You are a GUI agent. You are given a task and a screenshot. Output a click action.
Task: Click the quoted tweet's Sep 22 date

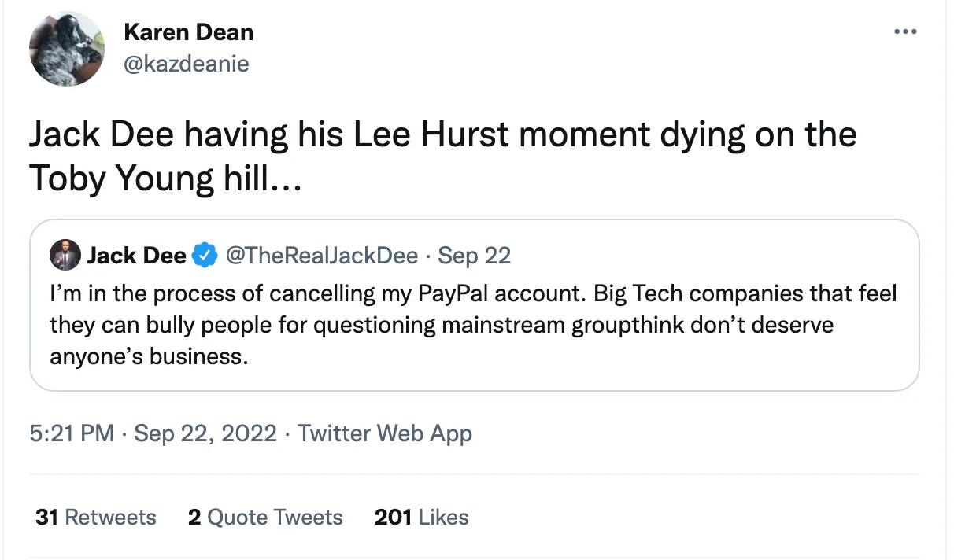(475, 256)
